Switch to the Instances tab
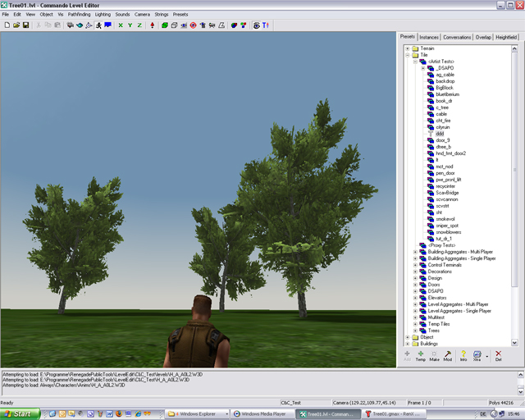The width and height of the screenshot is (525, 420). tap(429, 37)
